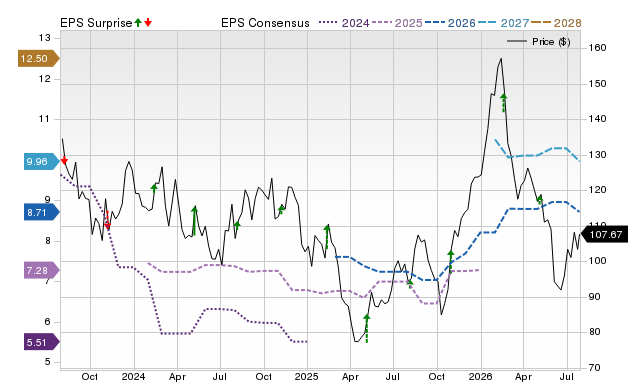Click the 160 value on the price axis
Viewport: 640px width, 382px height.
click(x=597, y=48)
